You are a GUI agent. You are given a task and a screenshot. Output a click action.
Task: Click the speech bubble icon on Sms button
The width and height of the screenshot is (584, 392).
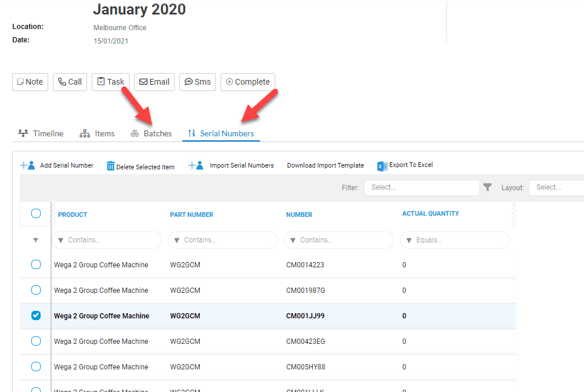[189, 81]
